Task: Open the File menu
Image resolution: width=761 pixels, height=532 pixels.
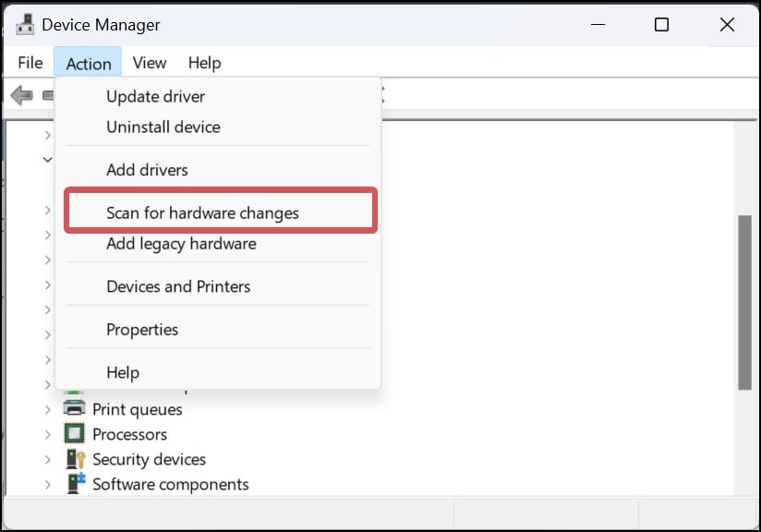Action: coord(30,63)
